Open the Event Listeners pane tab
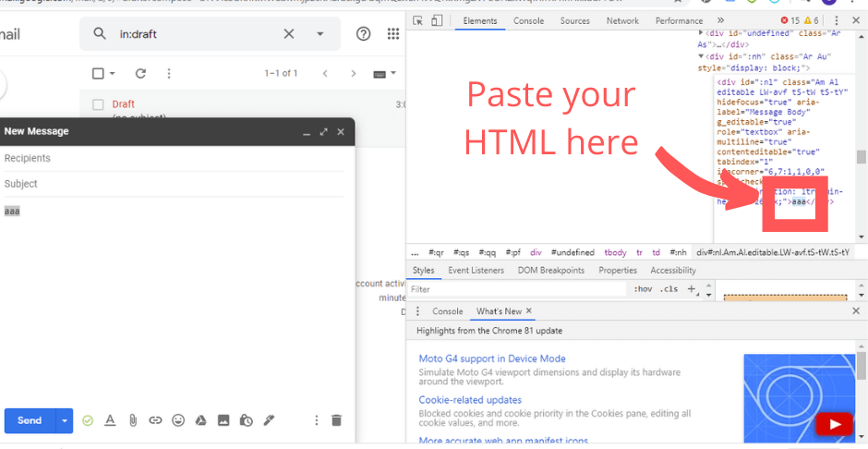Screen dimensions: 868x449 point(476,270)
